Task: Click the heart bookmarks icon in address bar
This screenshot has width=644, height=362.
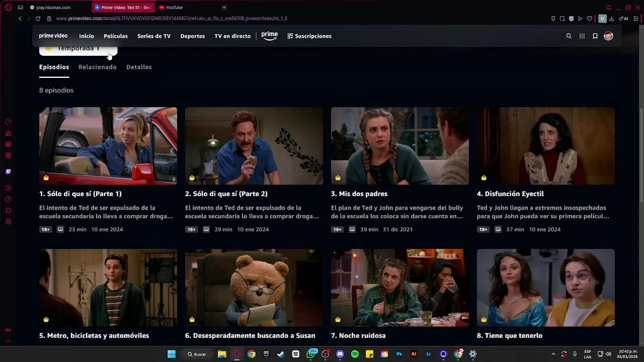Action: click(590, 19)
